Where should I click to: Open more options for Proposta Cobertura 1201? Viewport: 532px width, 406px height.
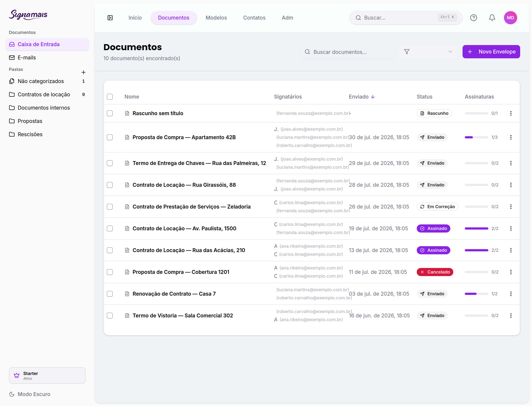[x=511, y=272]
